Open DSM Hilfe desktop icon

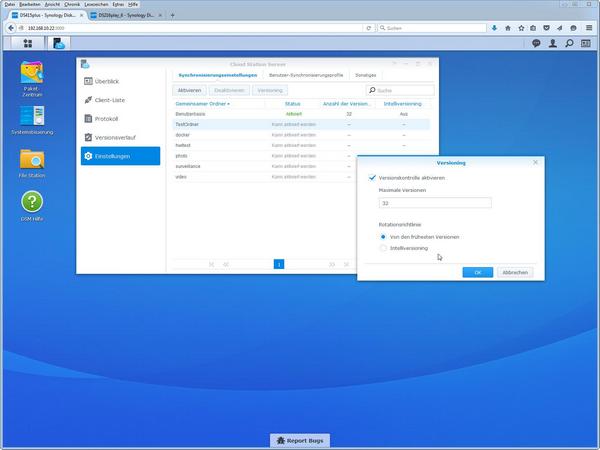pos(32,206)
